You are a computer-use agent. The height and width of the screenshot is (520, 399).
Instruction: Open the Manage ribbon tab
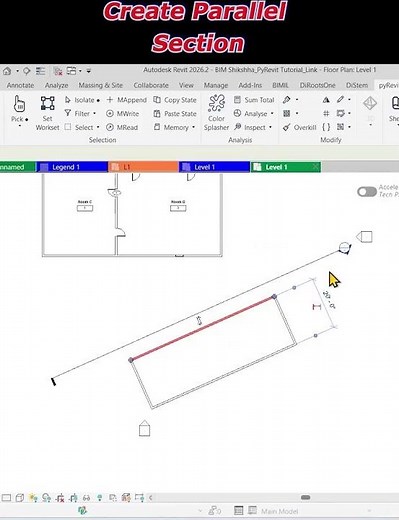[216, 85]
